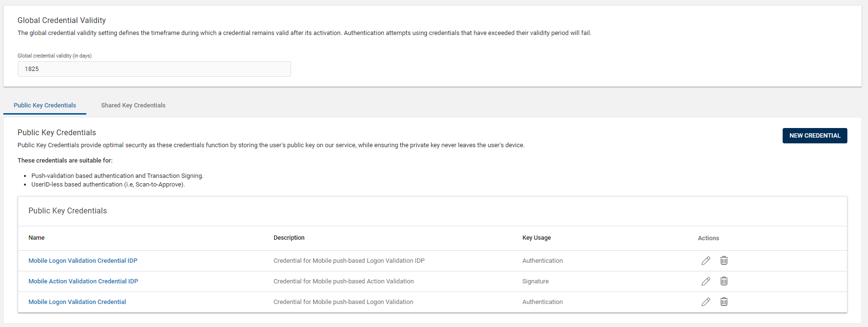The width and height of the screenshot is (868, 327).
Task: Click pencil icon in the last credential row
Action: (705, 302)
